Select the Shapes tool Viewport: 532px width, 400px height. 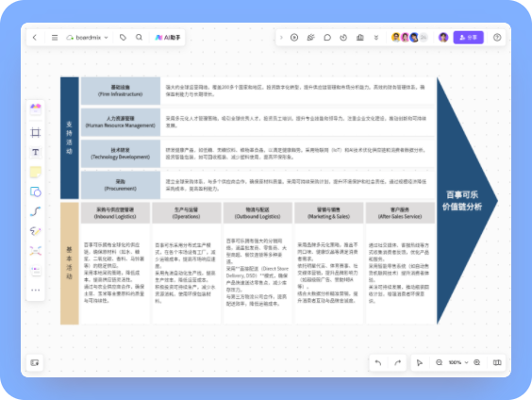tap(36, 192)
